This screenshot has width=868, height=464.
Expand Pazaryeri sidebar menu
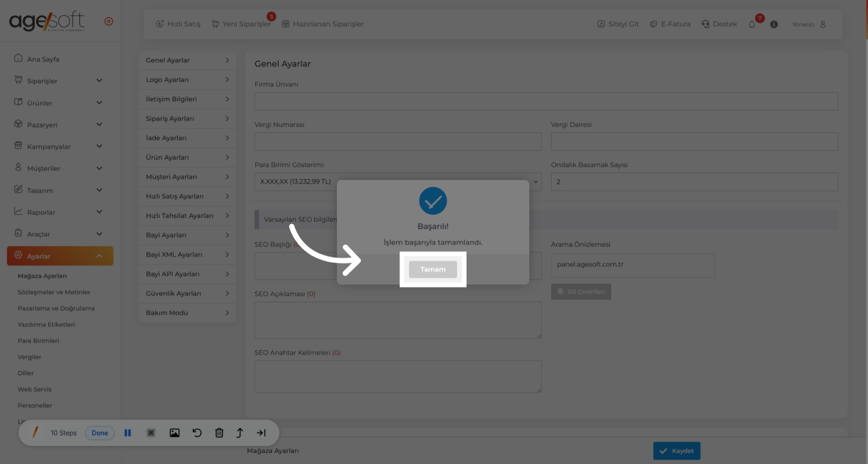pyautogui.click(x=60, y=124)
